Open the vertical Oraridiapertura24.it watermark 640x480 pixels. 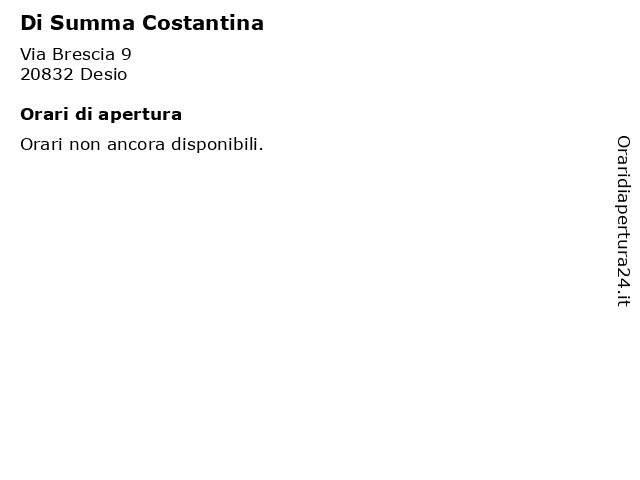(623, 221)
